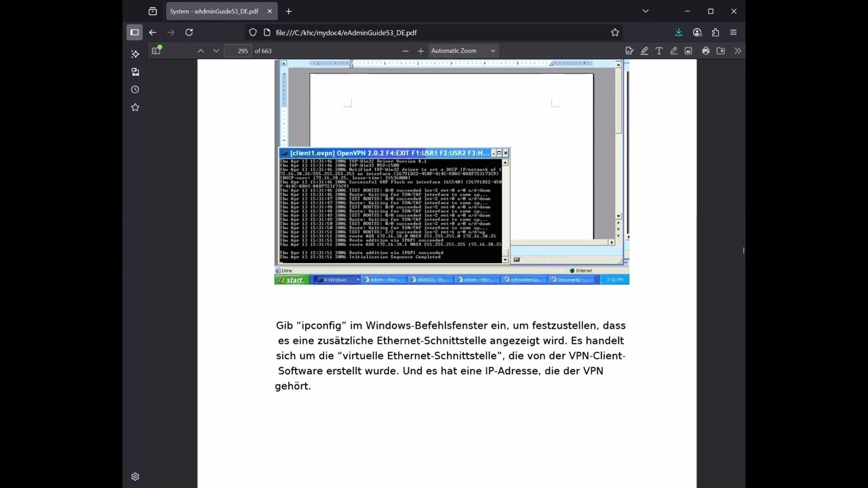
Task: Go back to the previous page
Action: point(153,32)
